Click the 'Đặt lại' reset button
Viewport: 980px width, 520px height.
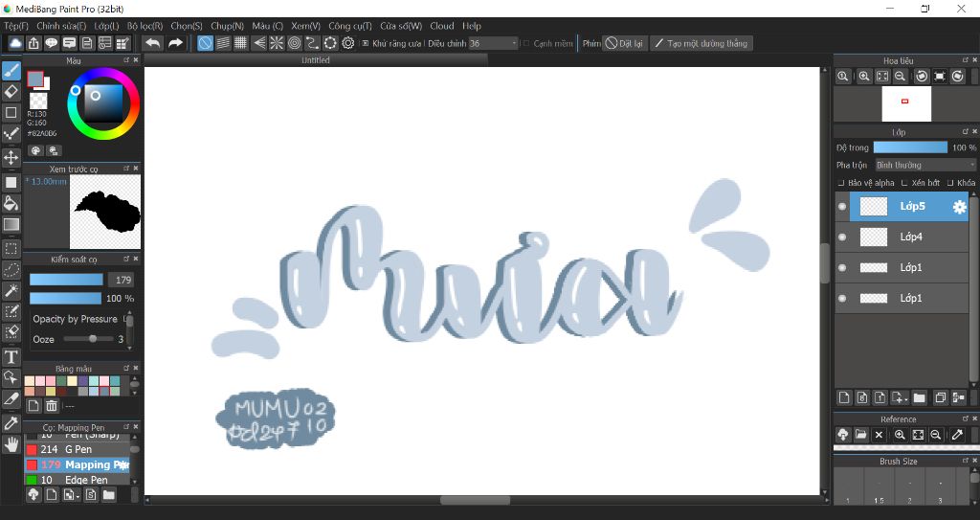(x=624, y=43)
